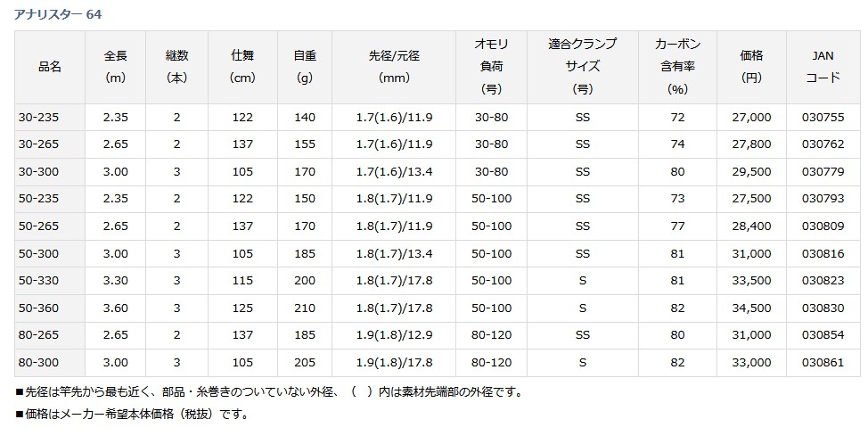868x444 pixels.
Task: Click the 価格 (円) column header
Action: (752, 67)
